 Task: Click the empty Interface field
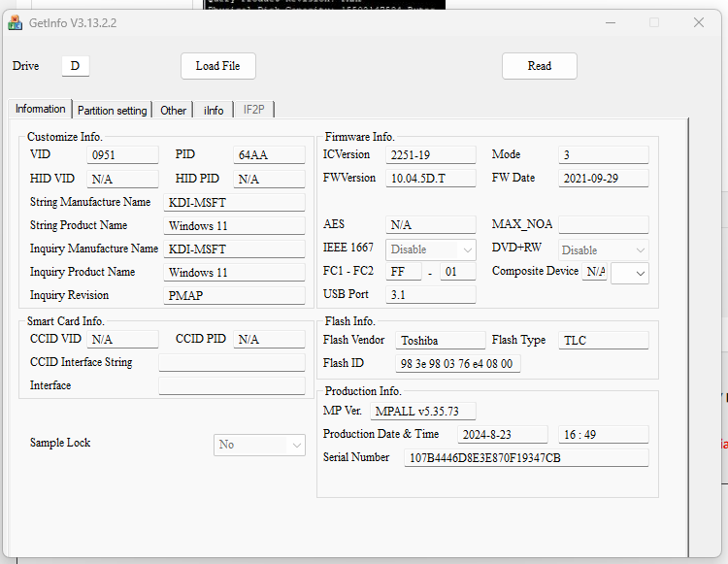pos(232,385)
